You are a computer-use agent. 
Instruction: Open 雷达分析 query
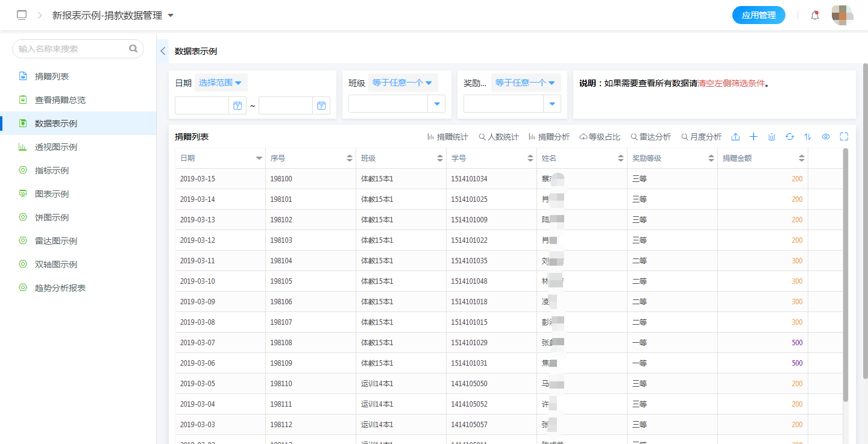pyautogui.click(x=650, y=137)
